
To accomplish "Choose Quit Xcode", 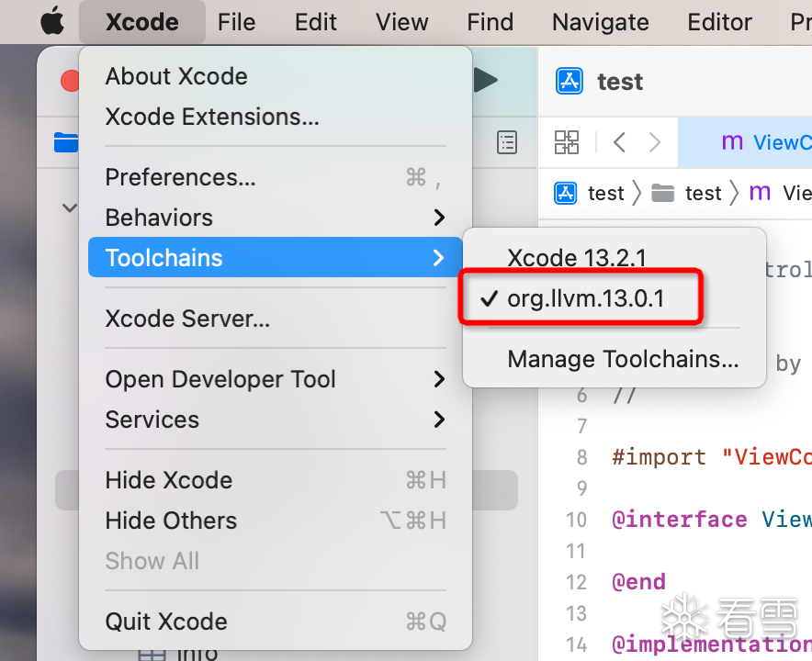I will click(x=275, y=622).
